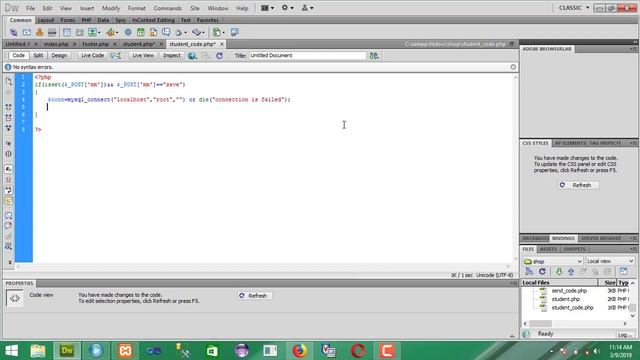Click the Put Files blue arrow

coord(571,271)
